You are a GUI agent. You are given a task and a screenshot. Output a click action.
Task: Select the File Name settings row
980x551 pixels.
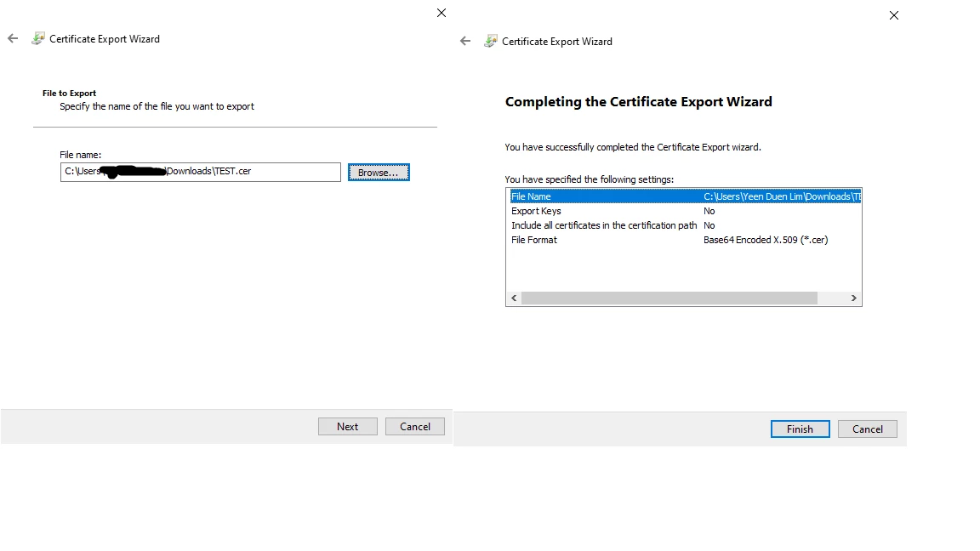click(686, 196)
